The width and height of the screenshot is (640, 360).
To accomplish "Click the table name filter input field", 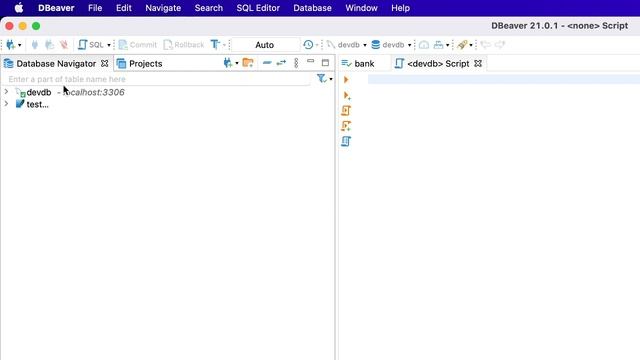I will 157,79.
